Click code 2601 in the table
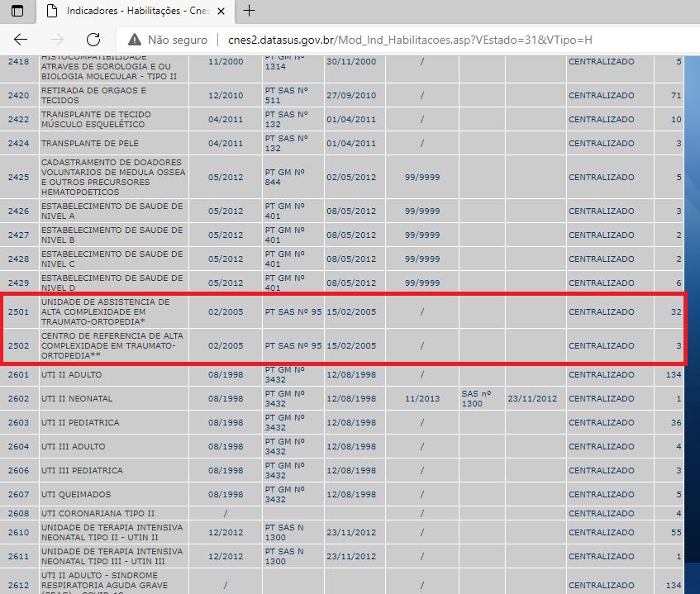 point(18,375)
